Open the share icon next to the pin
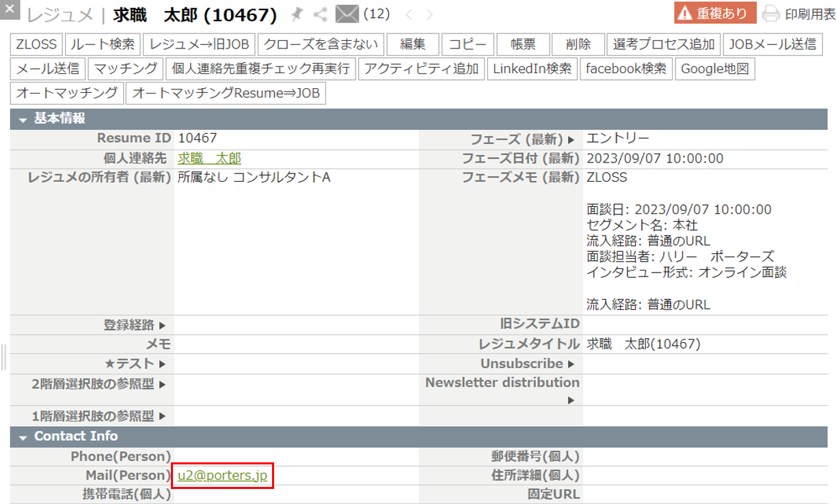 click(x=320, y=14)
